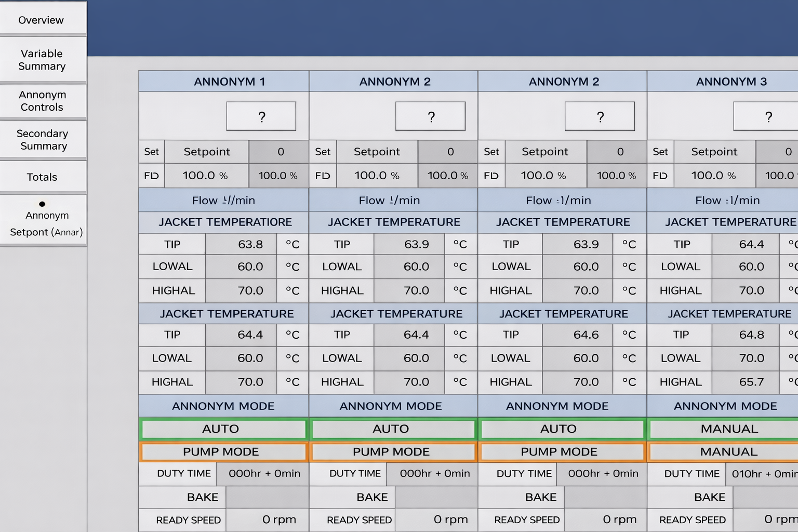Viewport: 798px width, 532px height.
Task: Select the READY SPEED value in ANNONYM 1
Action: (x=267, y=520)
